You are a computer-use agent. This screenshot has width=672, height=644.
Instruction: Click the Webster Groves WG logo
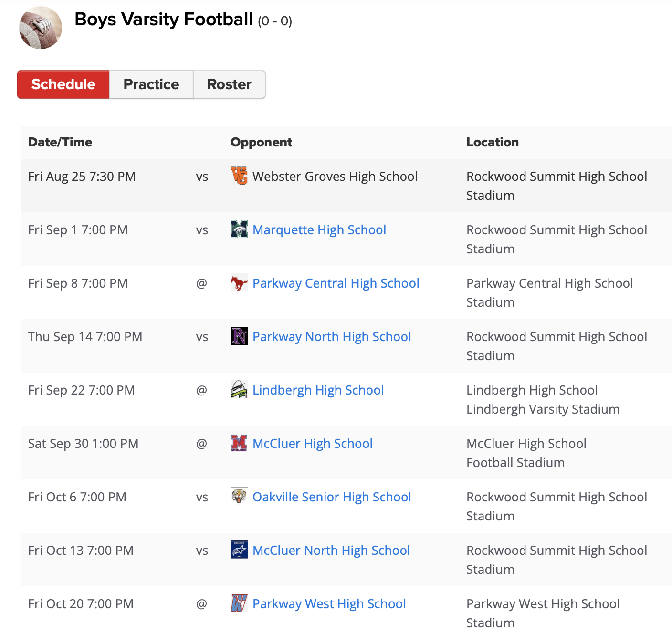pos(239,176)
